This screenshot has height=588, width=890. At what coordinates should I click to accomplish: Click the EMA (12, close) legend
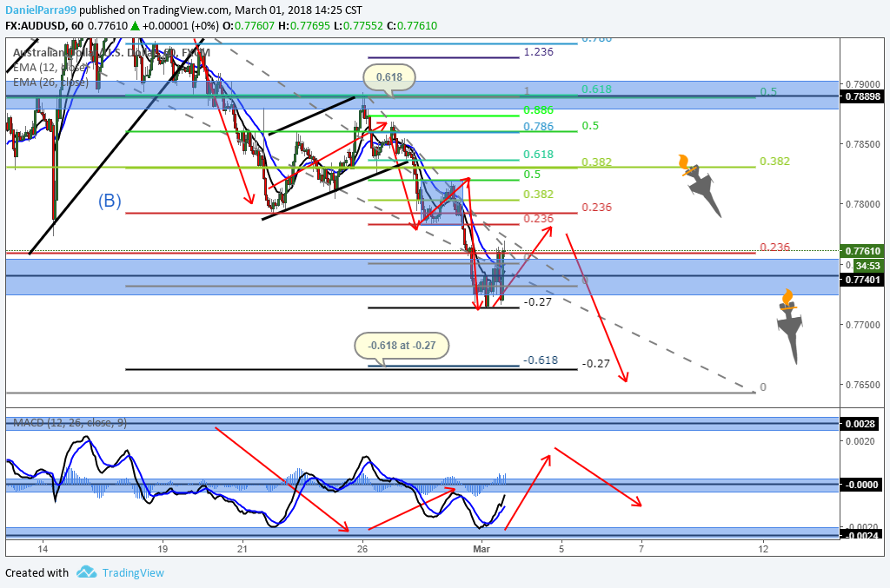pyautogui.click(x=50, y=68)
